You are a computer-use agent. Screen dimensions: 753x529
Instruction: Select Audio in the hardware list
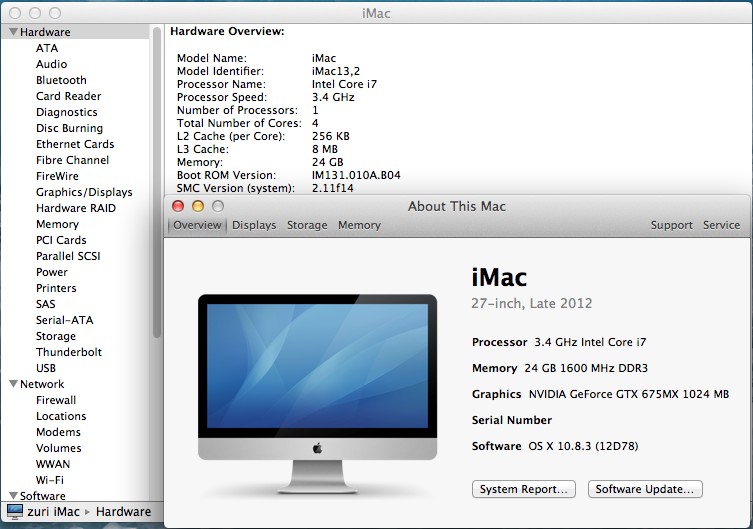tap(51, 64)
